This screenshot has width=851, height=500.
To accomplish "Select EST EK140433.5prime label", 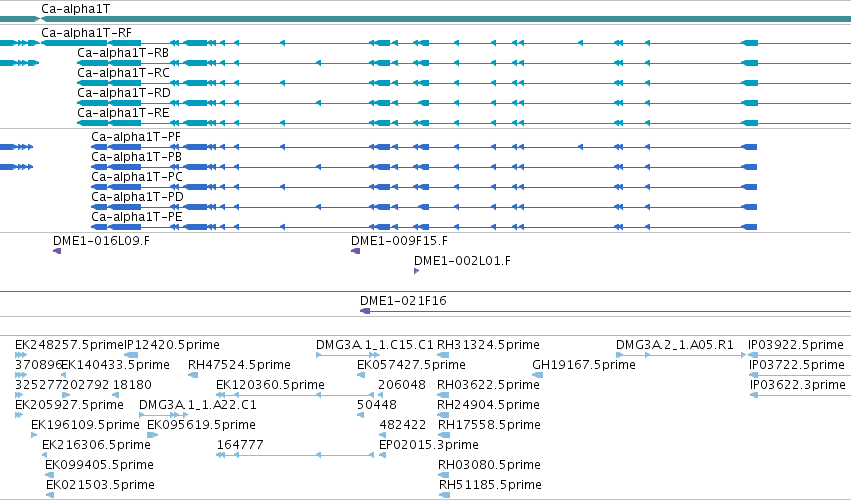I will [116, 365].
